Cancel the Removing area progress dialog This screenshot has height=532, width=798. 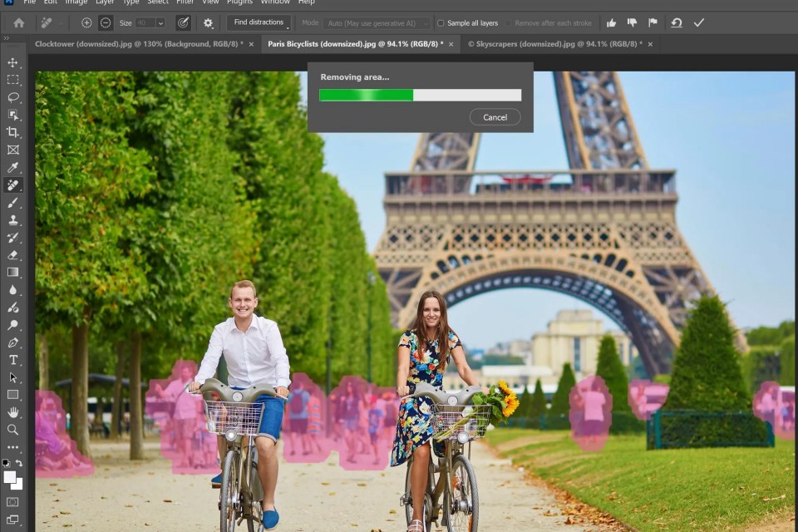click(495, 117)
